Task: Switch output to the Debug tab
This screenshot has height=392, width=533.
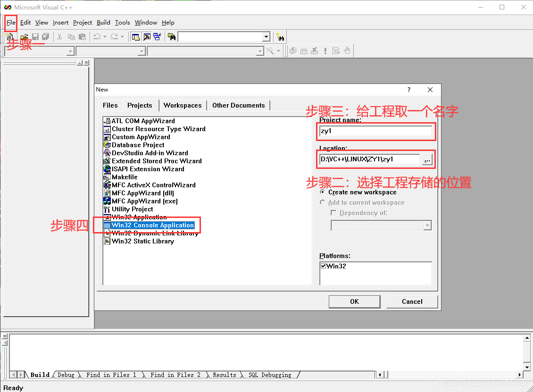Action: click(66, 375)
